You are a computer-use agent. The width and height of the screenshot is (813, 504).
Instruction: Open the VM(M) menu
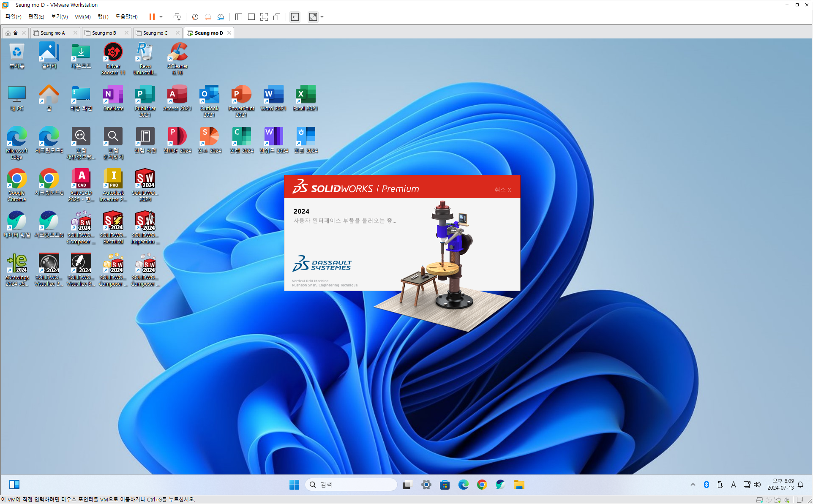point(82,17)
